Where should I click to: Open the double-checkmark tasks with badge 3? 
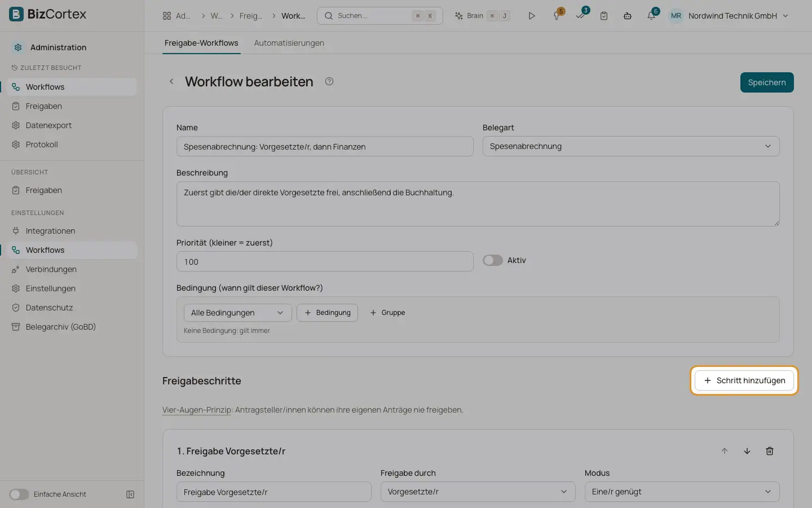[x=581, y=16]
